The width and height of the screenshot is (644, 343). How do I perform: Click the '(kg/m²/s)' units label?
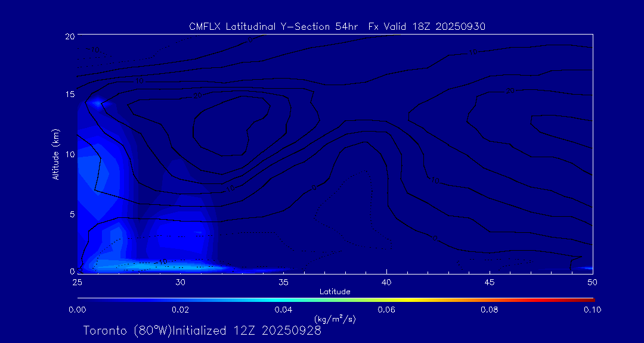click(335, 319)
